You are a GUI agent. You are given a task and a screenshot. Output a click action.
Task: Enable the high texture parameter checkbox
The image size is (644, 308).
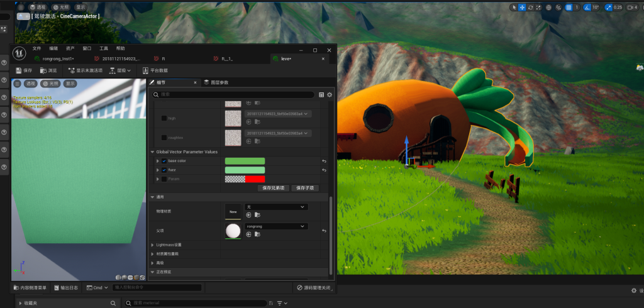164,118
